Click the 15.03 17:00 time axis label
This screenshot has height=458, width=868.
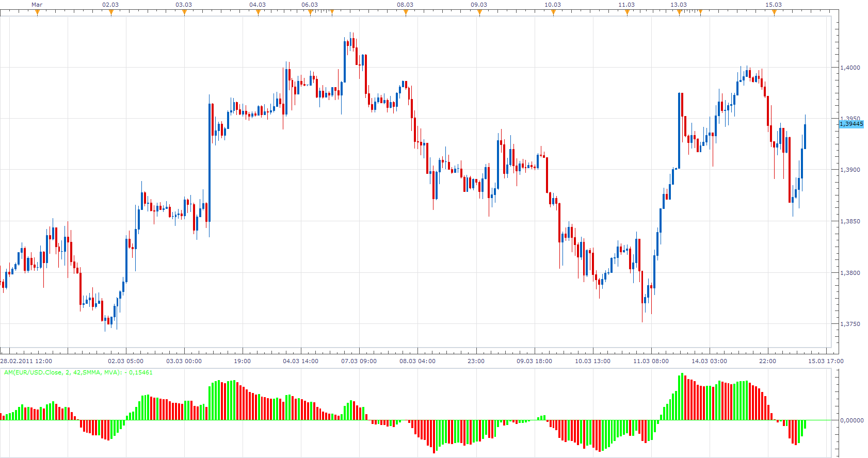pos(826,361)
